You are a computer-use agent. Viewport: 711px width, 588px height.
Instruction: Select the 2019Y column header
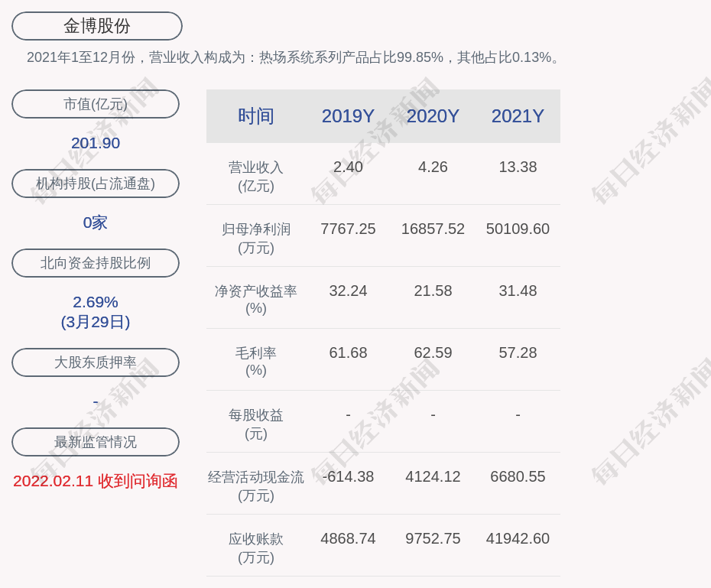tap(348, 116)
